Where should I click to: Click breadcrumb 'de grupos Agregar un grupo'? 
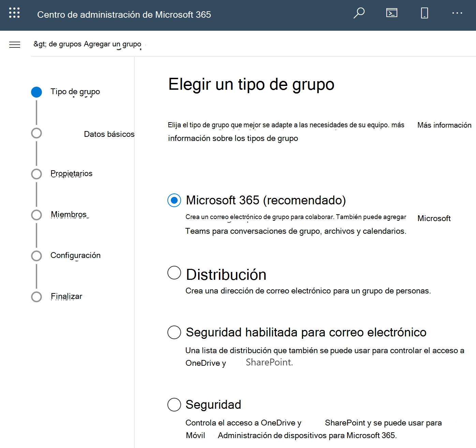click(x=95, y=44)
